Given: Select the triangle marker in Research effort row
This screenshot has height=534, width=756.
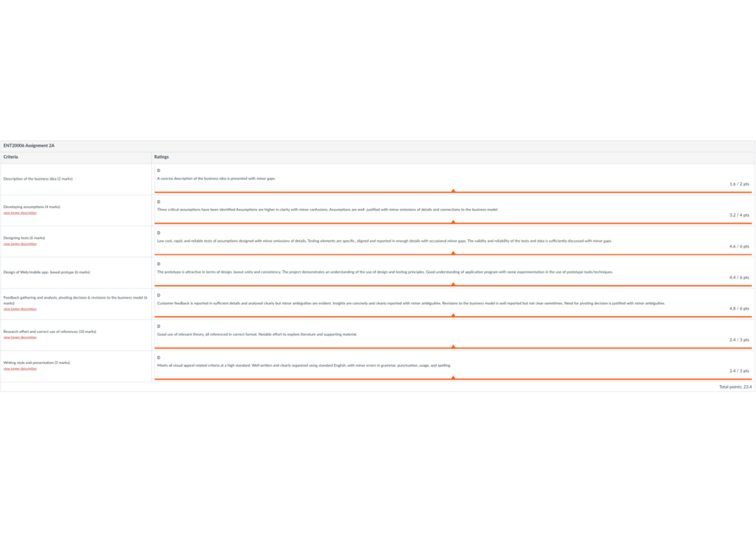Looking at the screenshot, I should pyautogui.click(x=453, y=346).
